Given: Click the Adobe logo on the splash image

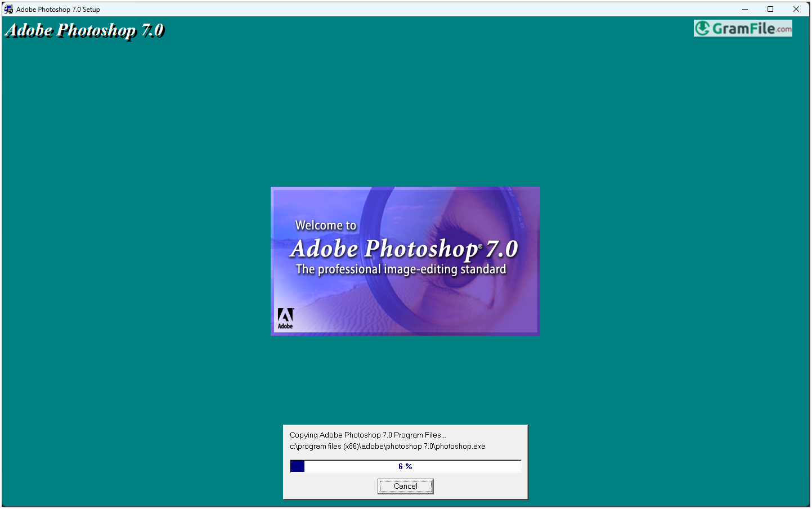Looking at the screenshot, I should coord(285,318).
